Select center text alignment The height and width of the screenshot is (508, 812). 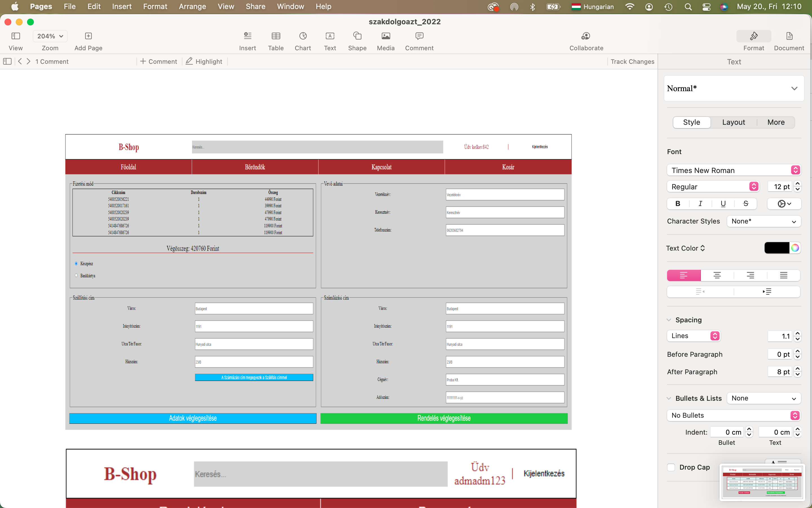pyautogui.click(x=717, y=275)
